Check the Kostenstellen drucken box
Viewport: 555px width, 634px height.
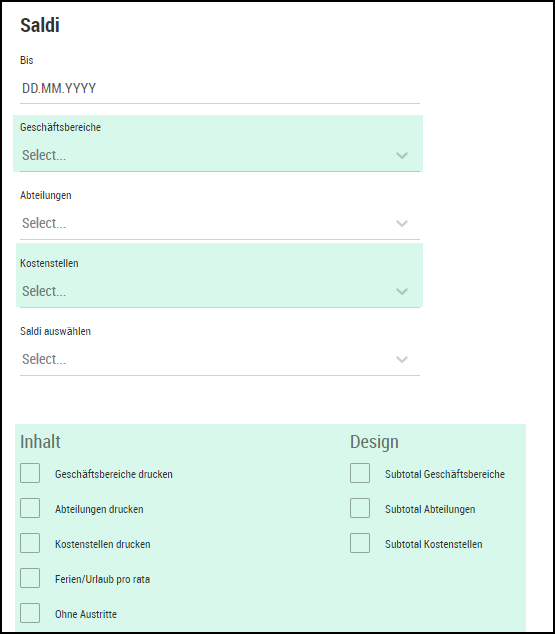click(x=30, y=543)
